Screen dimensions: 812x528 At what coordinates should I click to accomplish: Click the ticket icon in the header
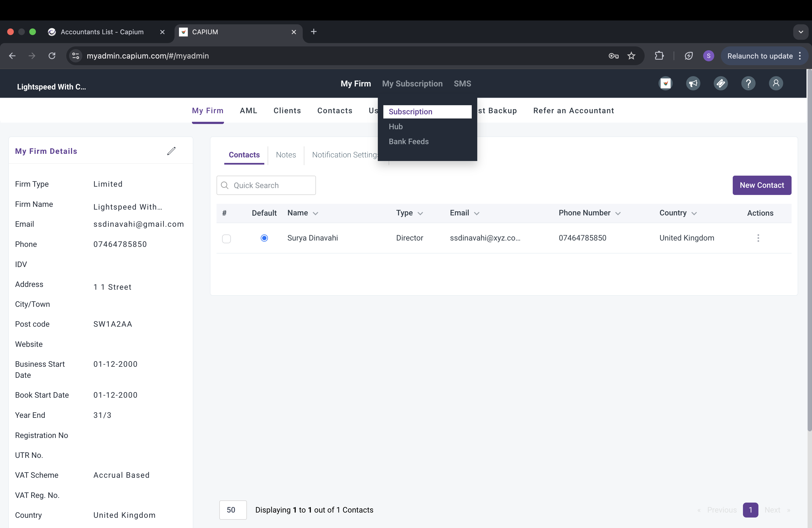721,84
